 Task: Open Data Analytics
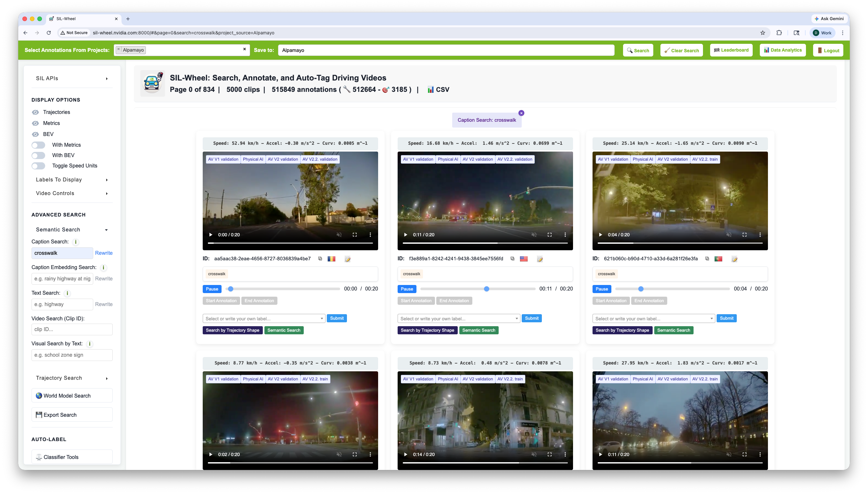783,50
